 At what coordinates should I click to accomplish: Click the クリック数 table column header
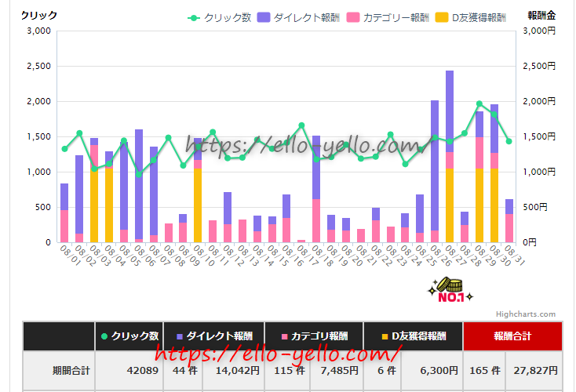pos(129,336)
